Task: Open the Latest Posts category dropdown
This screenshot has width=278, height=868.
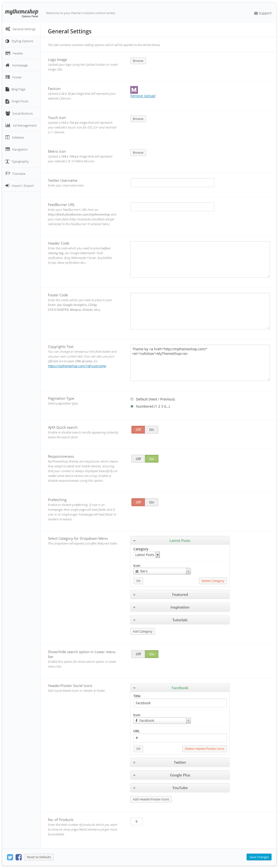Action: pos(147,555)
